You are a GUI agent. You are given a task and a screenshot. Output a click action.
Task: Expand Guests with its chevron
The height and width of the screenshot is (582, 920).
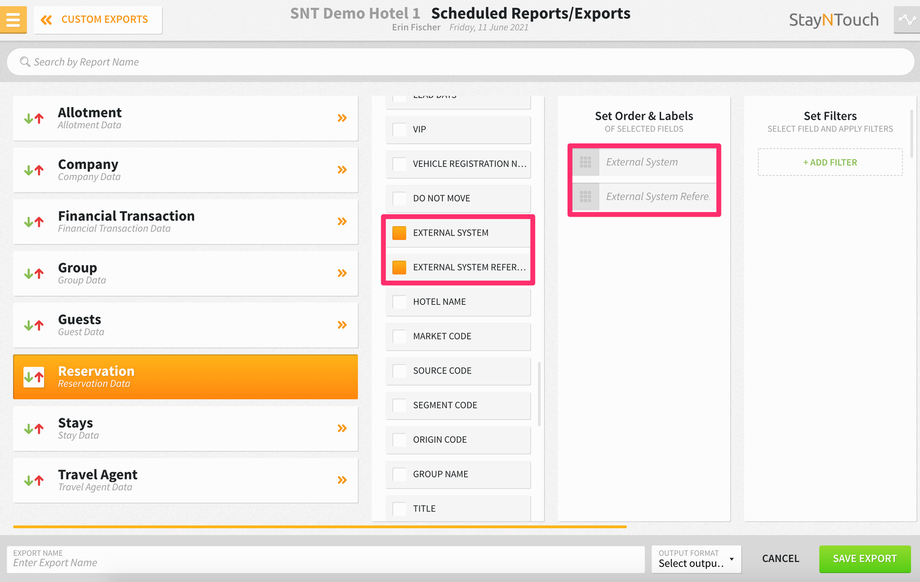point(342,324)
